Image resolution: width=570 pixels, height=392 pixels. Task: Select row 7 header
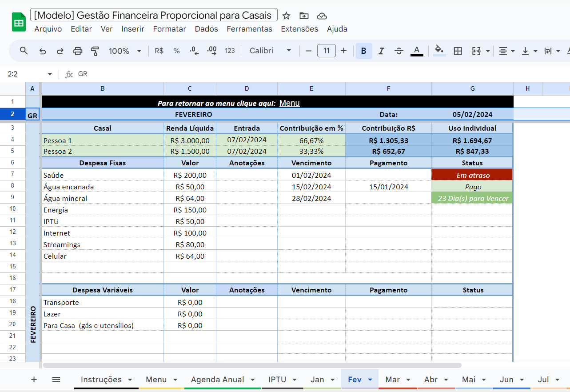12,174
